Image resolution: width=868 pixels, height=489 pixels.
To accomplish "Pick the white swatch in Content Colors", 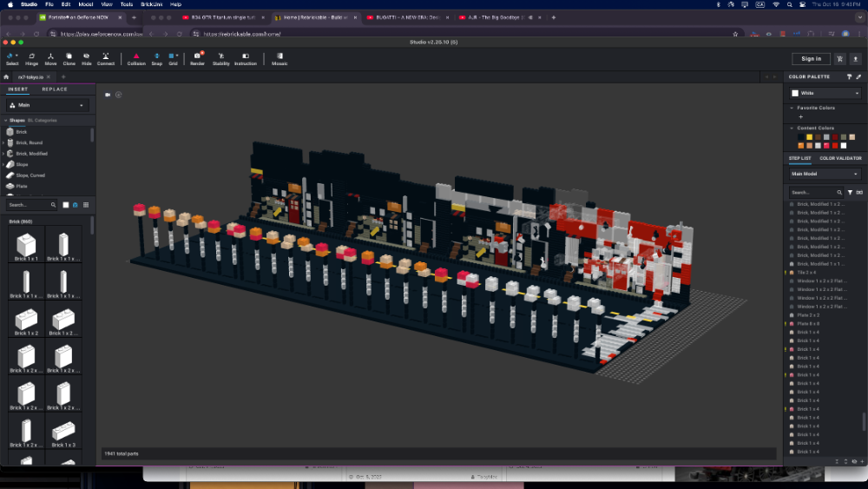I will (844, 146).
